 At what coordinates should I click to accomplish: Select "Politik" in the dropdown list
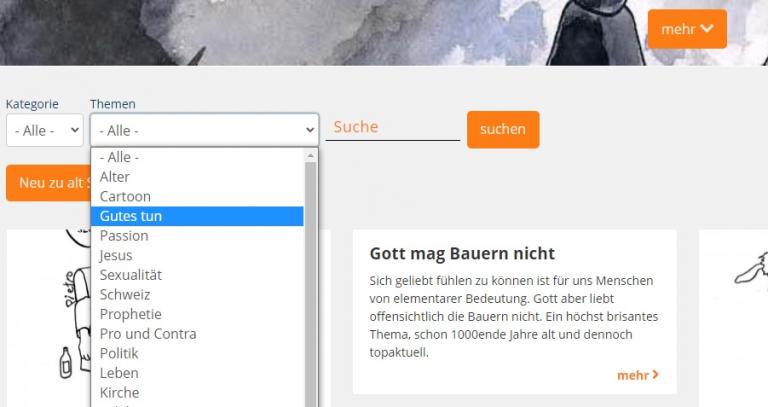click(x=119, y=353)
